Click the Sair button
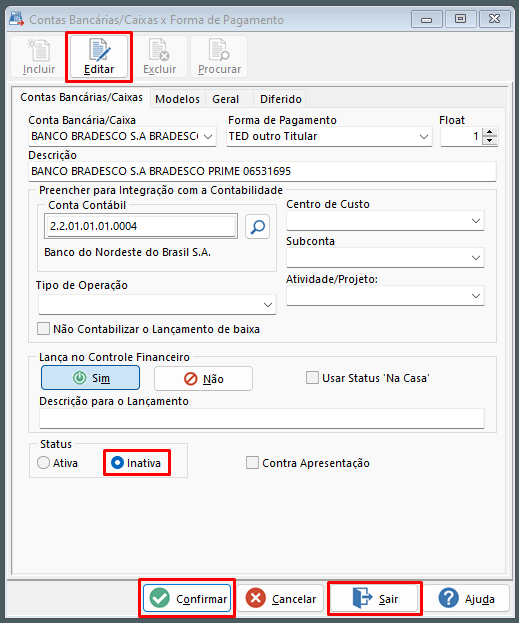The height and width of the screenshot is (623, 519). [375, 598]
